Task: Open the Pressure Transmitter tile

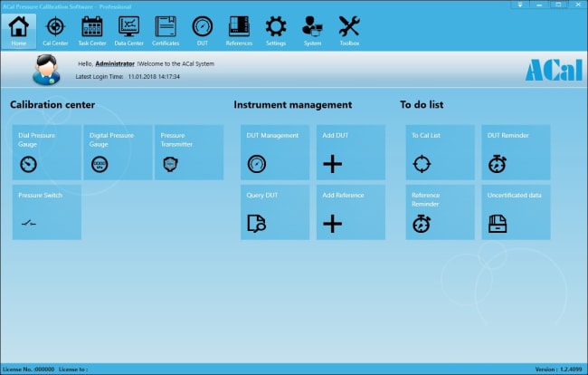Action: (189, 152)
